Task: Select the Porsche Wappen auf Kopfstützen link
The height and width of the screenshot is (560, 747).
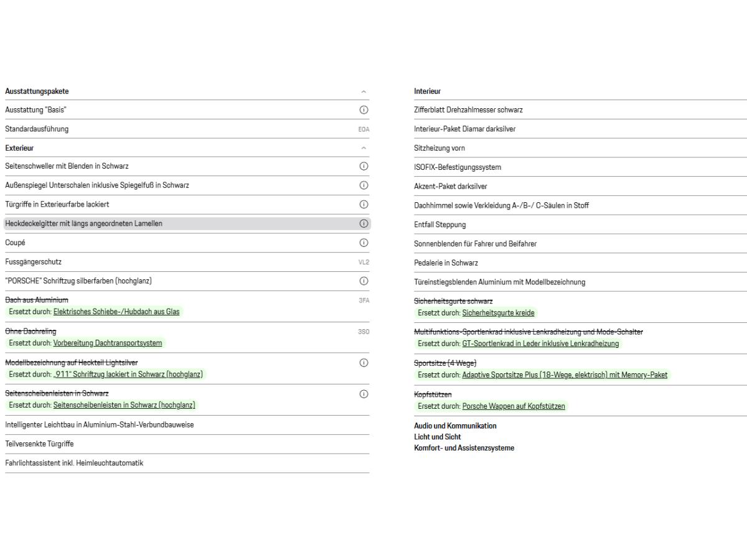Action: pyautogui.click(x=514, y=406)
